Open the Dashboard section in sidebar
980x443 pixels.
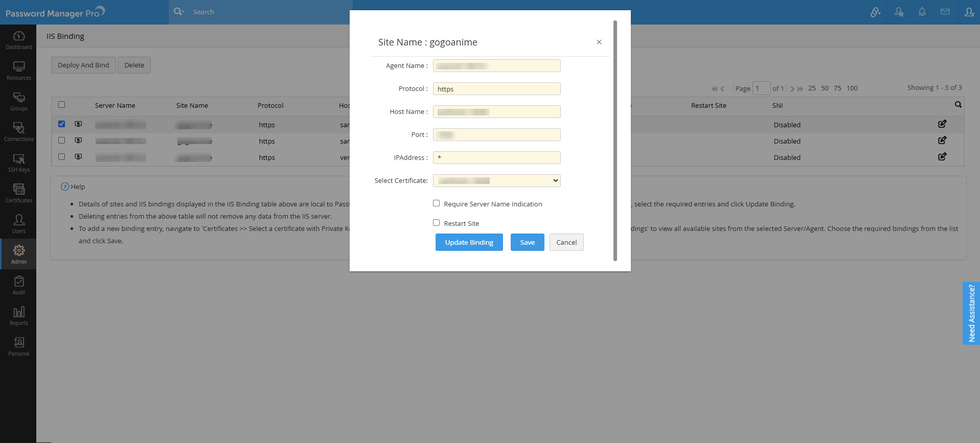click(x=18, y=40)
